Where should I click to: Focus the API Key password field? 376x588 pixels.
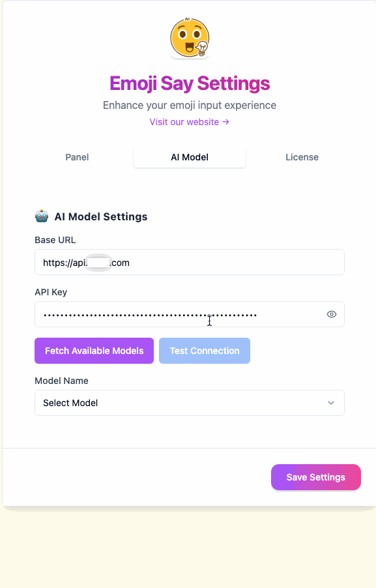(x=190, y=314)
